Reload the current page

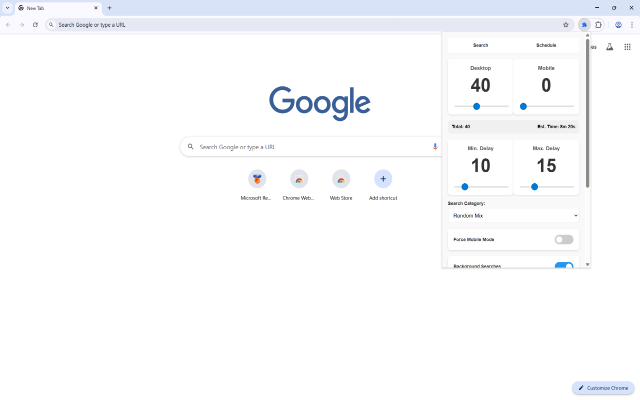(36, 25)
